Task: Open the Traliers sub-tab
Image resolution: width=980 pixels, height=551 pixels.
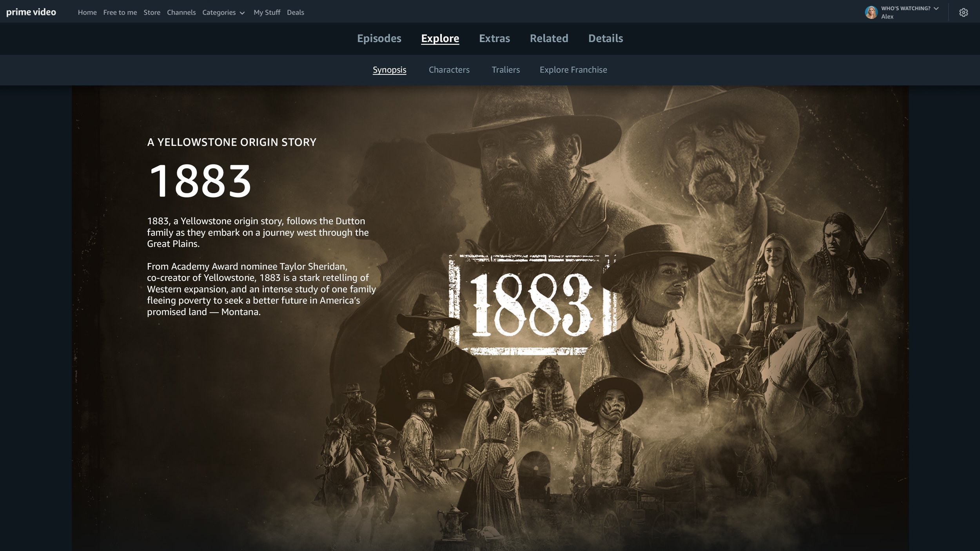Action: 506,70
